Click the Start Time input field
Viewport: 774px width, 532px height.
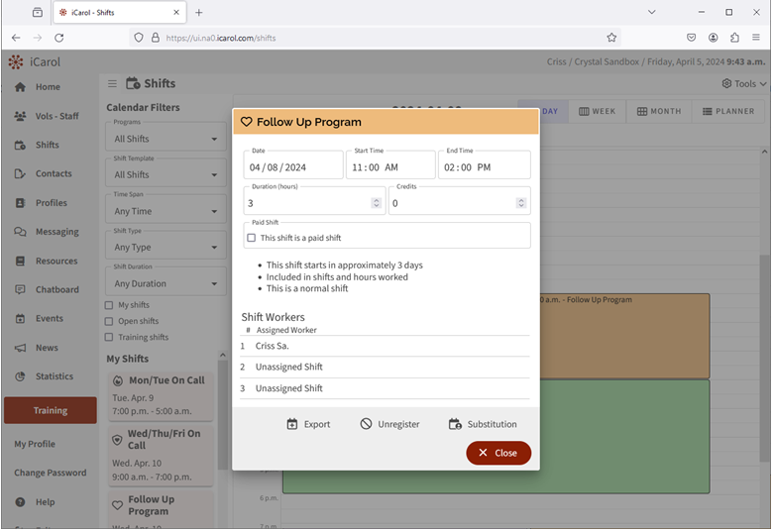[389, 167]
